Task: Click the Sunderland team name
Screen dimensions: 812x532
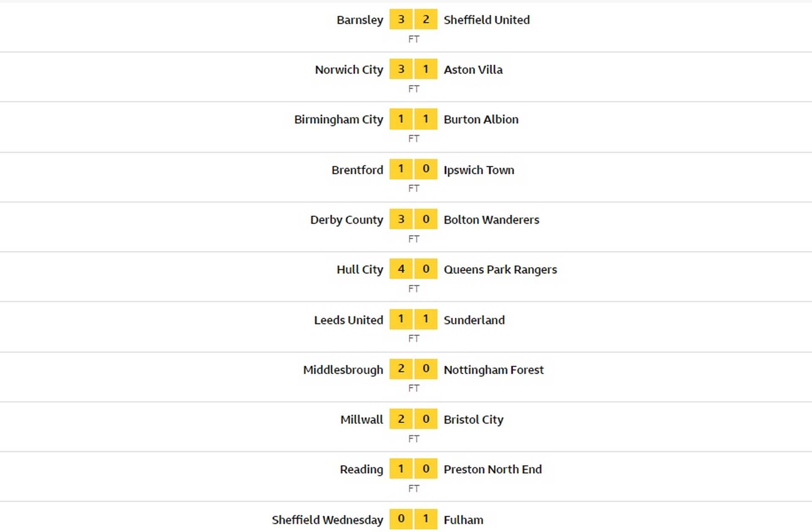Action: [x=474, y=320]
